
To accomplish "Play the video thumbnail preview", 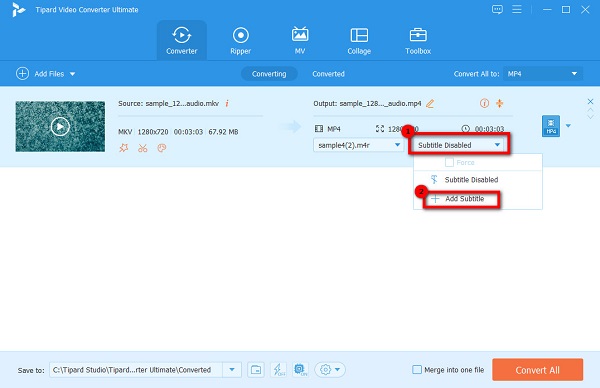I will click(60, 127).
